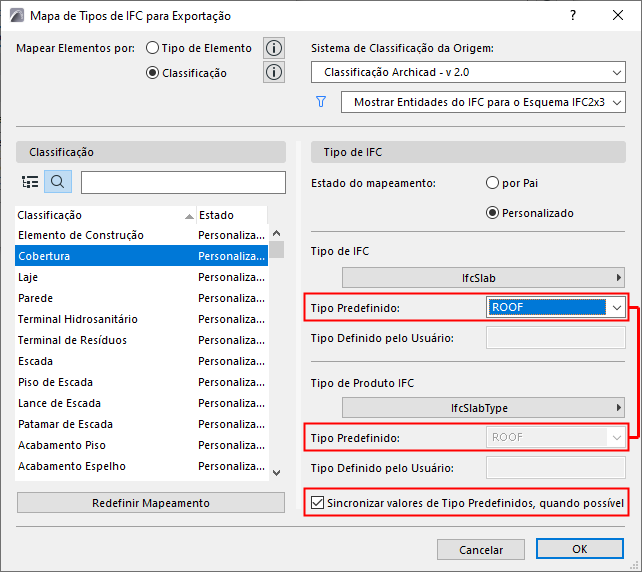The width and height of the screenshot is (642, 572).
Task: Sort by the Classificação column header
Action: pyautogui.click(x=105, y=215)
